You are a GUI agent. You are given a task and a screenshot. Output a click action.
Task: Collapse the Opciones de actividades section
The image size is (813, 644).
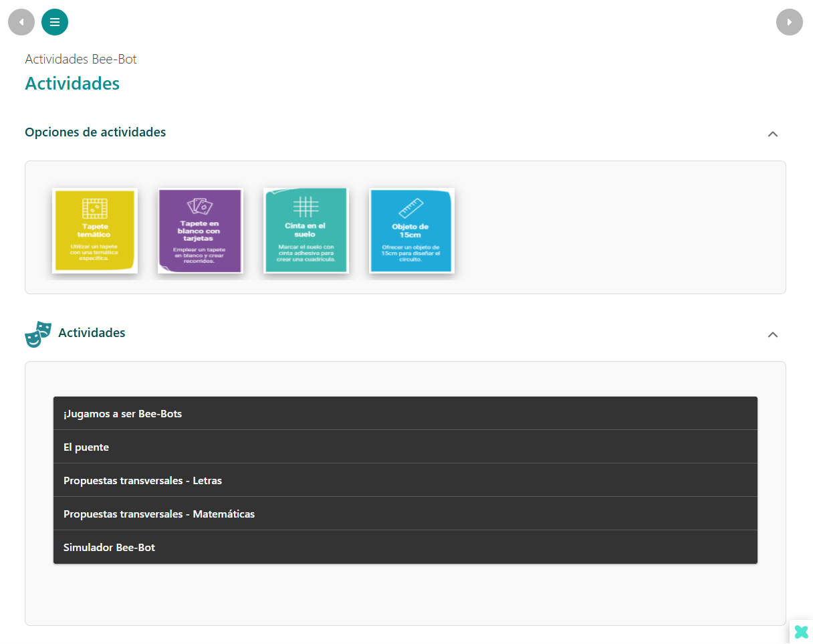[772, 134]
